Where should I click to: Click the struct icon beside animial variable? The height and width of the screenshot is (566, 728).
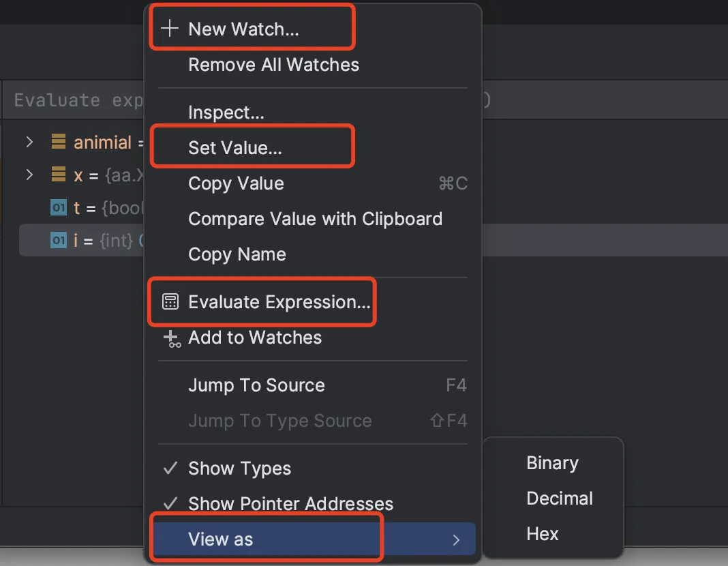coord(59,141)
